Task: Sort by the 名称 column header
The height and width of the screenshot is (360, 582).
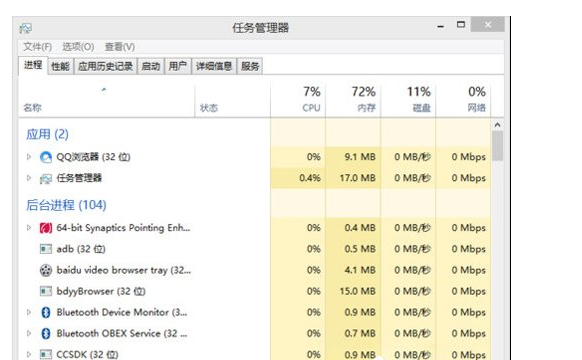Action: click(x=107, y=101)
